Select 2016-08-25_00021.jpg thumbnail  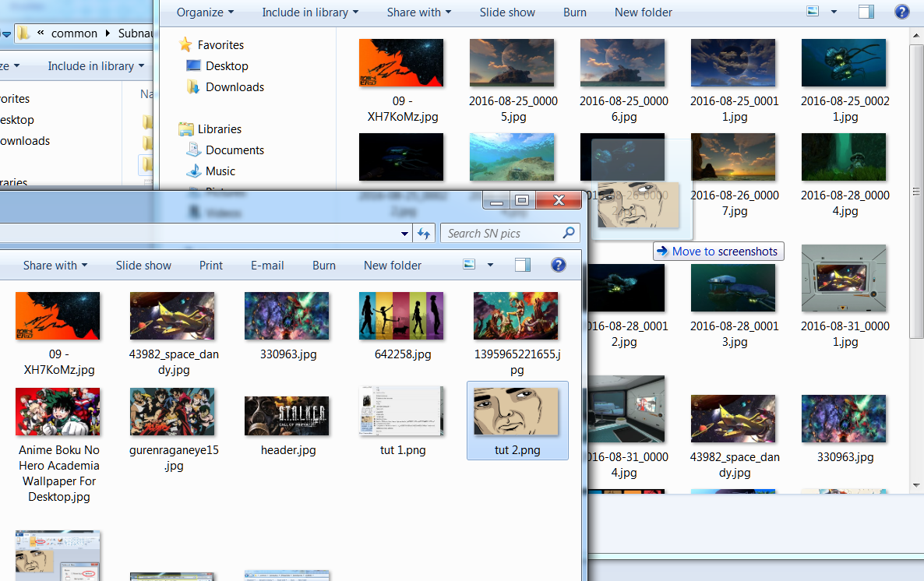844,63
